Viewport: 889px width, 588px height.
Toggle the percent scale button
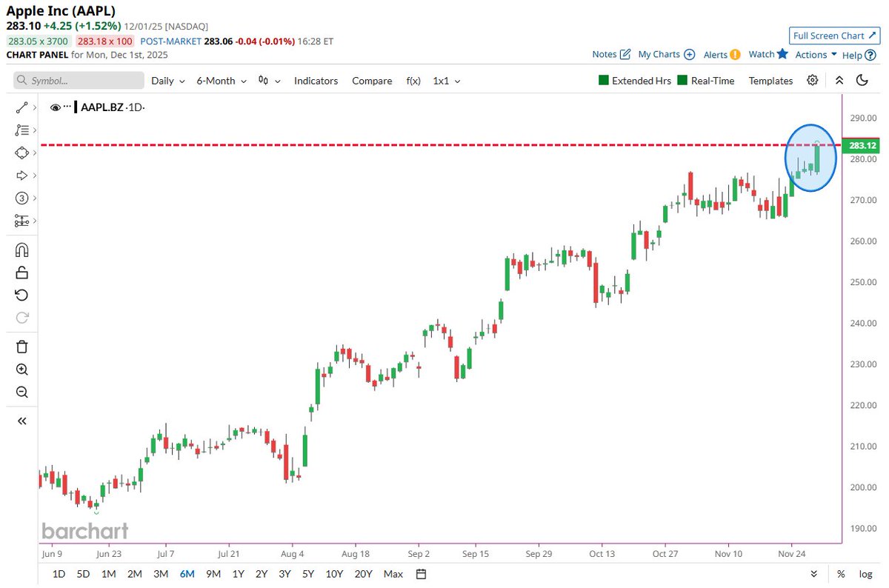tap(841, 574)
